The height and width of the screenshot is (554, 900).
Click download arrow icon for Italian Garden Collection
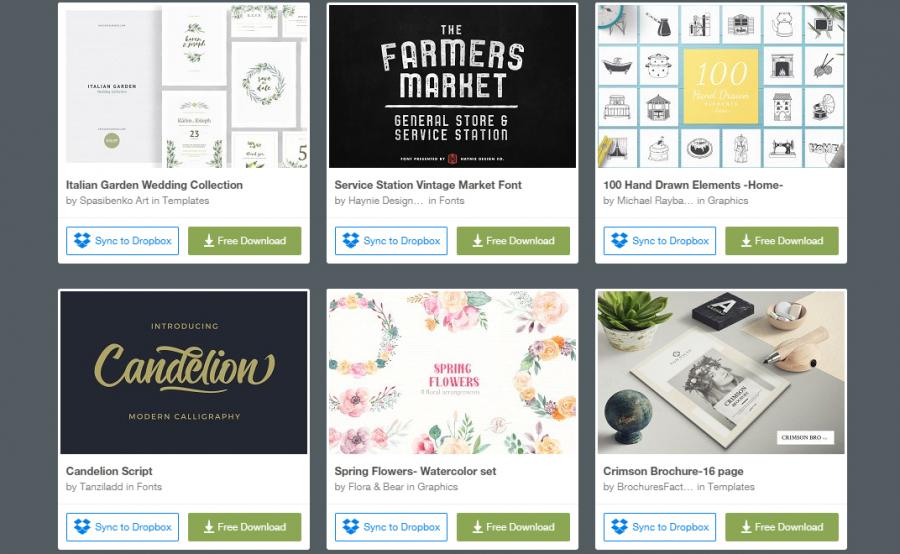tap(209, 241)
